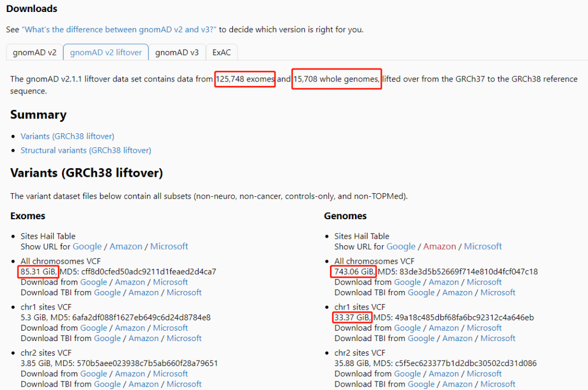
Task: Download Genomes chr1 TBI from Microsoft
Action: click(498, 338)
